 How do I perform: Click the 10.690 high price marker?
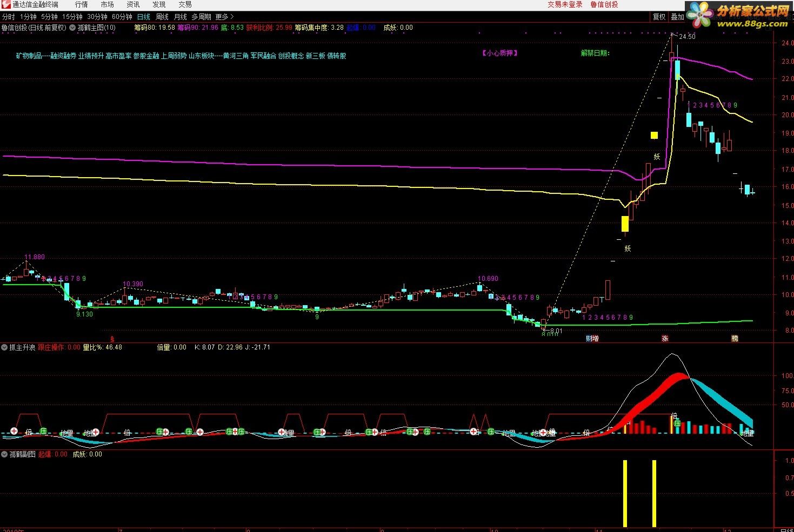point(488,279)
